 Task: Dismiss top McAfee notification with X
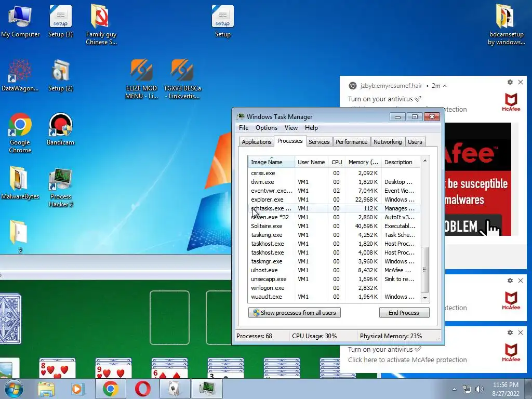point(521,82)
